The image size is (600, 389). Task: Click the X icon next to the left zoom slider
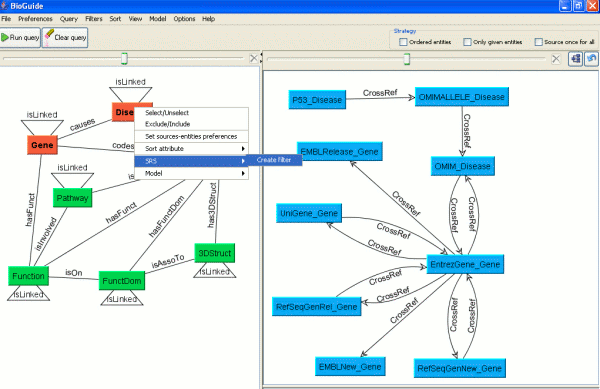(254, 59)
